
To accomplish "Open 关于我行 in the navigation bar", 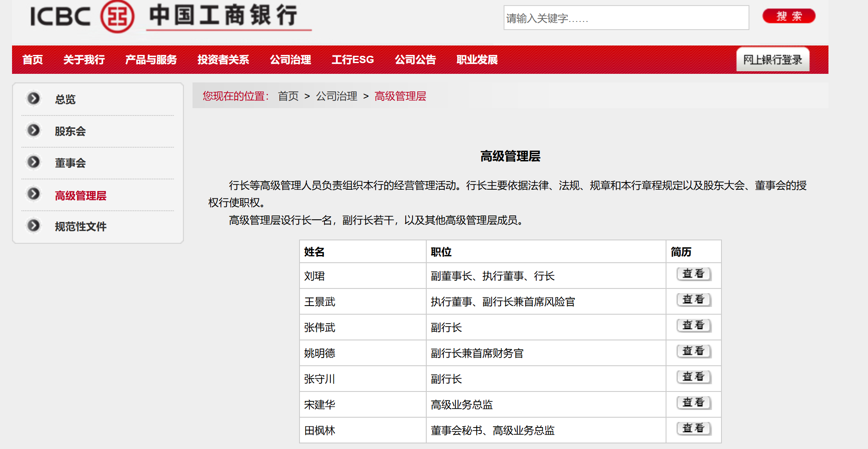I will coord(84,60).
